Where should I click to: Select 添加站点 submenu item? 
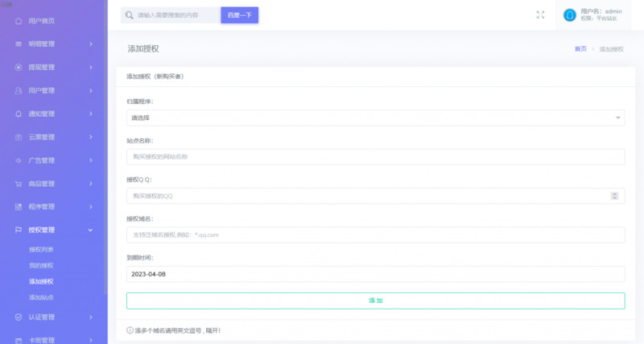click(x=41, y=297)
